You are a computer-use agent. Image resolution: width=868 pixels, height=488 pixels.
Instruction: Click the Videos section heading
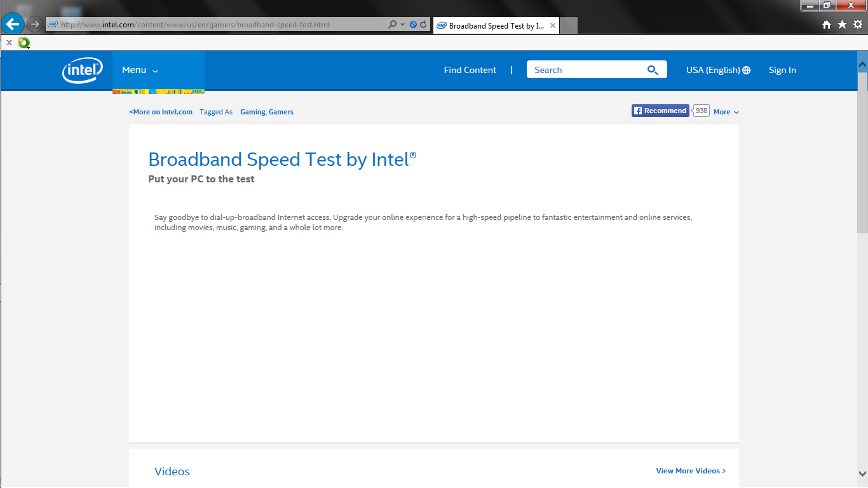[172, 471]
